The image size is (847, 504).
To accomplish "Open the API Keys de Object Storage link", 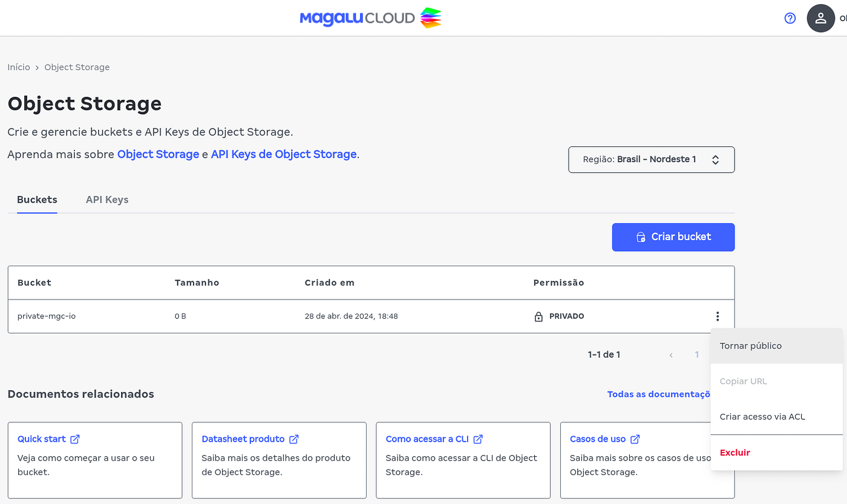I will [284, 154].
